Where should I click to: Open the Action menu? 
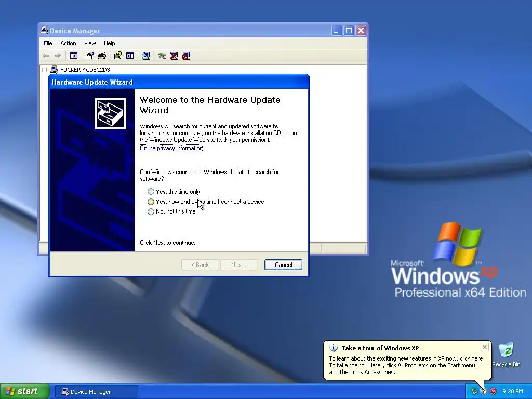click(x=68, y=43)
